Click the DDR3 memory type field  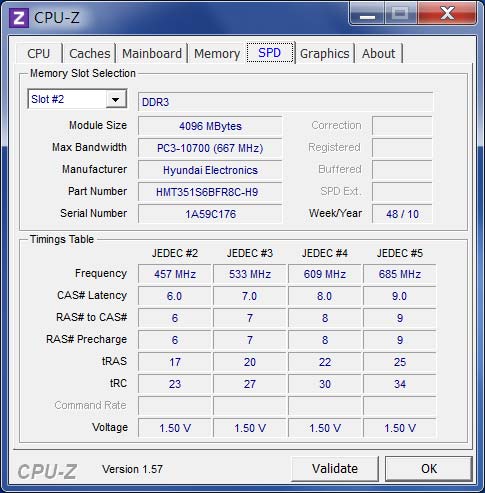click(286, 102)
